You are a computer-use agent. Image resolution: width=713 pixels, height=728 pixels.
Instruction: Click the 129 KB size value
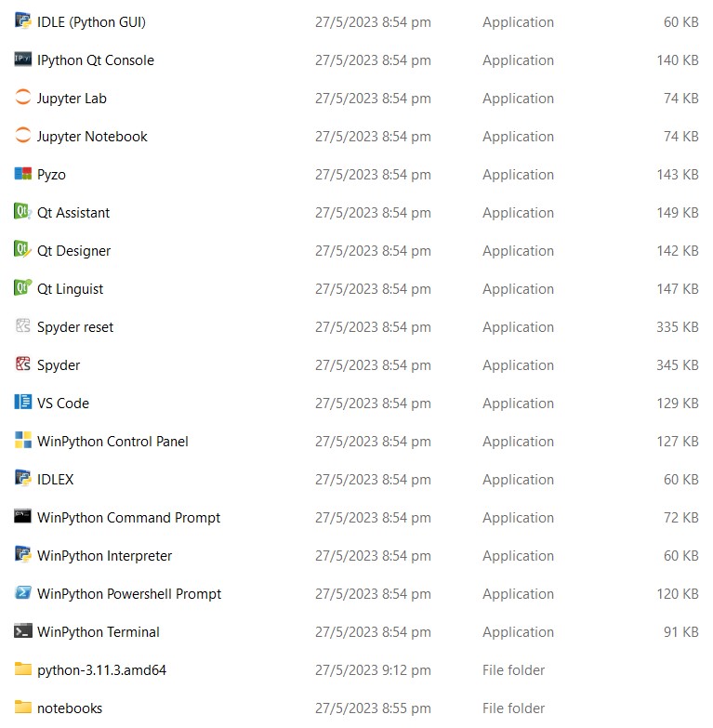(678, 404)
